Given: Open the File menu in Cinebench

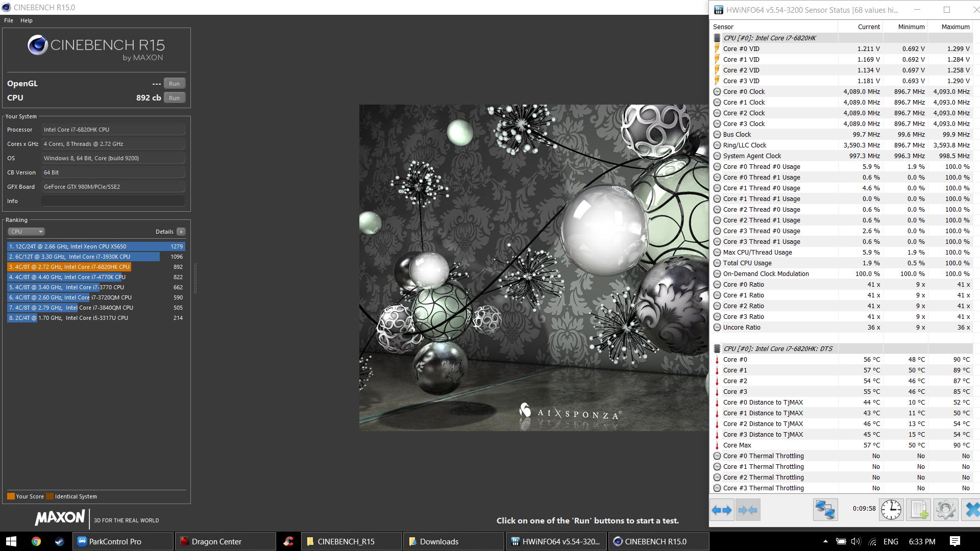Looking at the screenshot, I should (x=9, y=20).
